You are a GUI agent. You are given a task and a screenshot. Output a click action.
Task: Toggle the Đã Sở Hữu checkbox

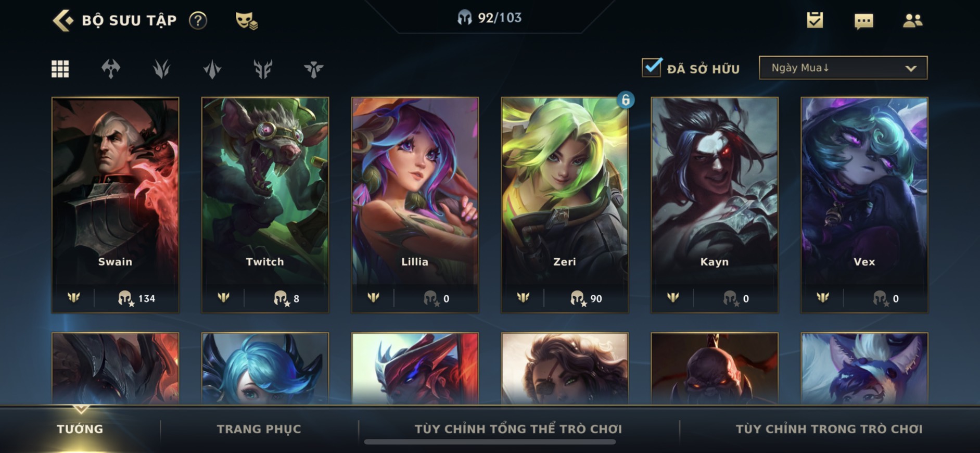coord(652,68)
